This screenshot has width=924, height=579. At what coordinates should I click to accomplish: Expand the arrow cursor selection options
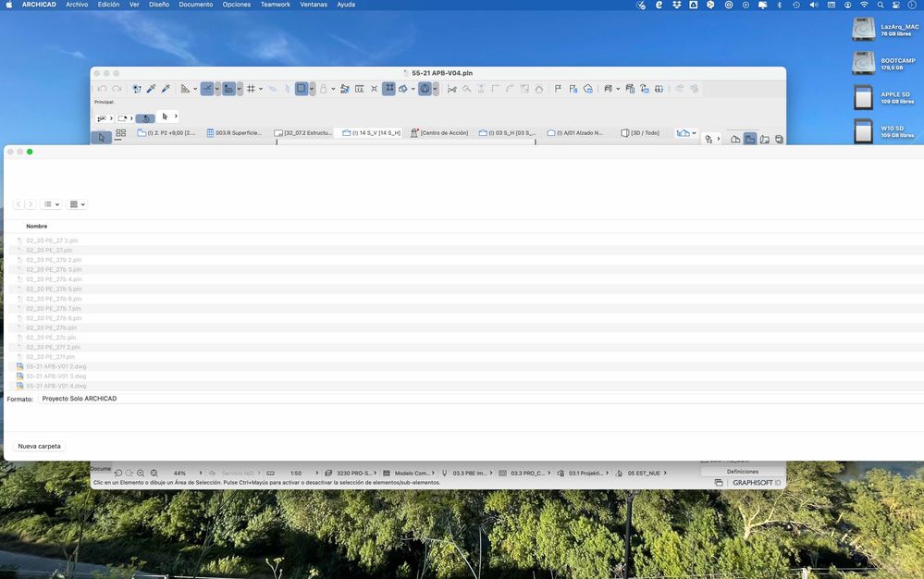(x=176, y=117)
